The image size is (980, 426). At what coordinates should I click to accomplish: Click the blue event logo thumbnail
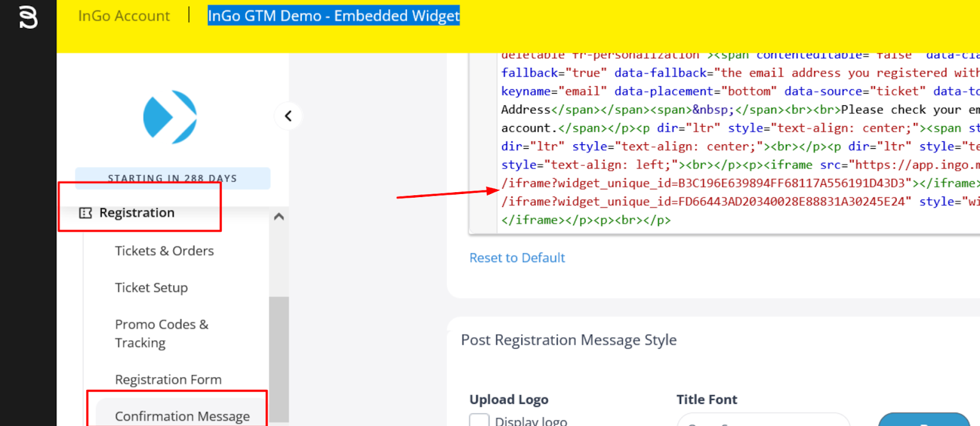tap(170, 117)
